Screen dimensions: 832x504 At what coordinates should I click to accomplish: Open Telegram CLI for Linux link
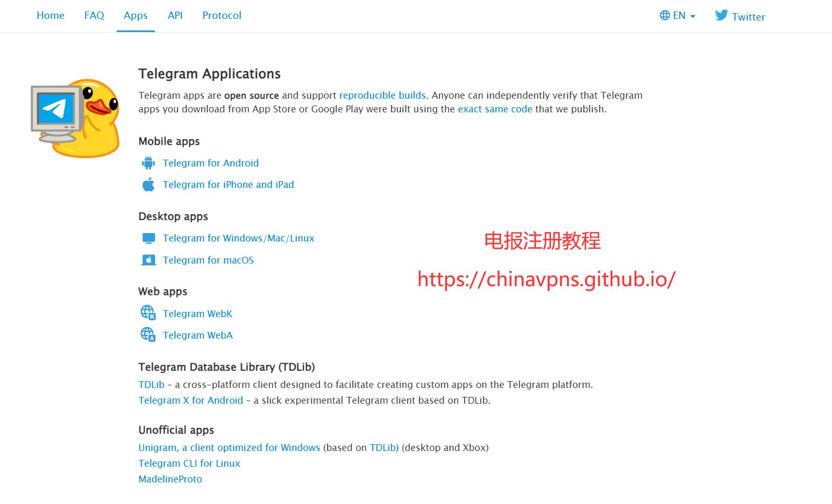189,464
